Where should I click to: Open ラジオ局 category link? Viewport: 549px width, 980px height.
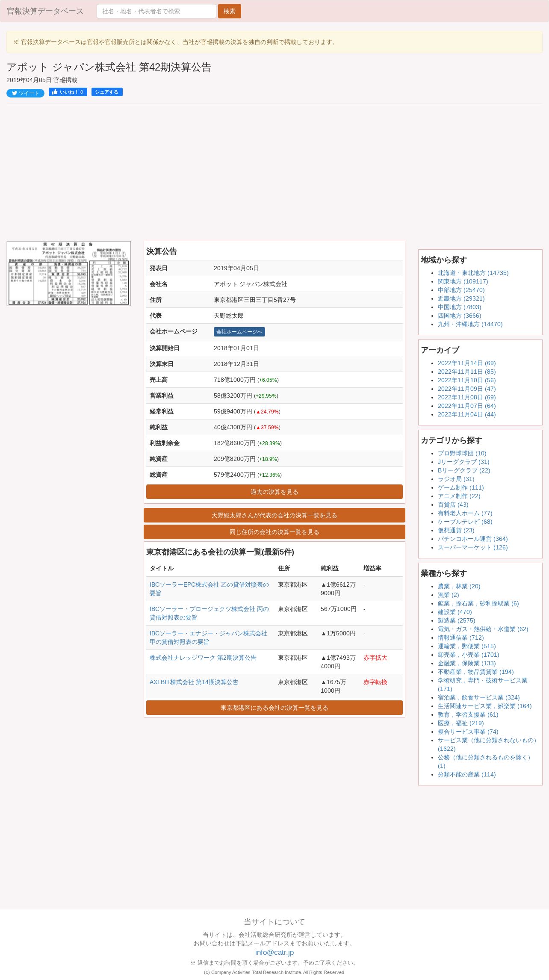[456, 479]
